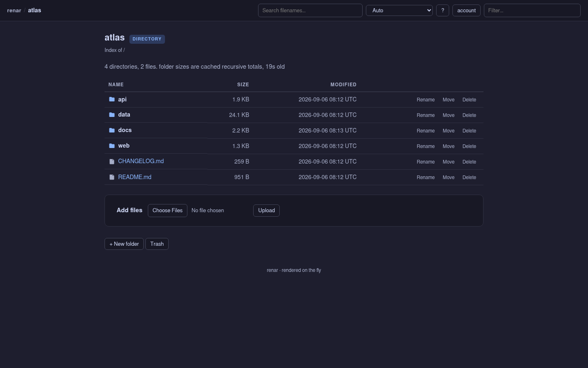Open the CHANGELOG.md file
The image size is (588, 368).
coord(141,161)
